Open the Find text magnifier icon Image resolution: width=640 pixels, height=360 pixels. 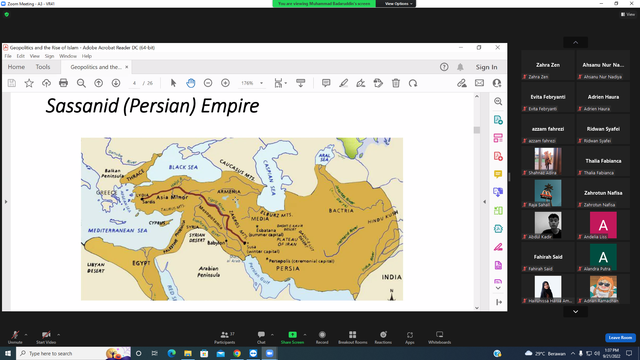pos(81,83)
